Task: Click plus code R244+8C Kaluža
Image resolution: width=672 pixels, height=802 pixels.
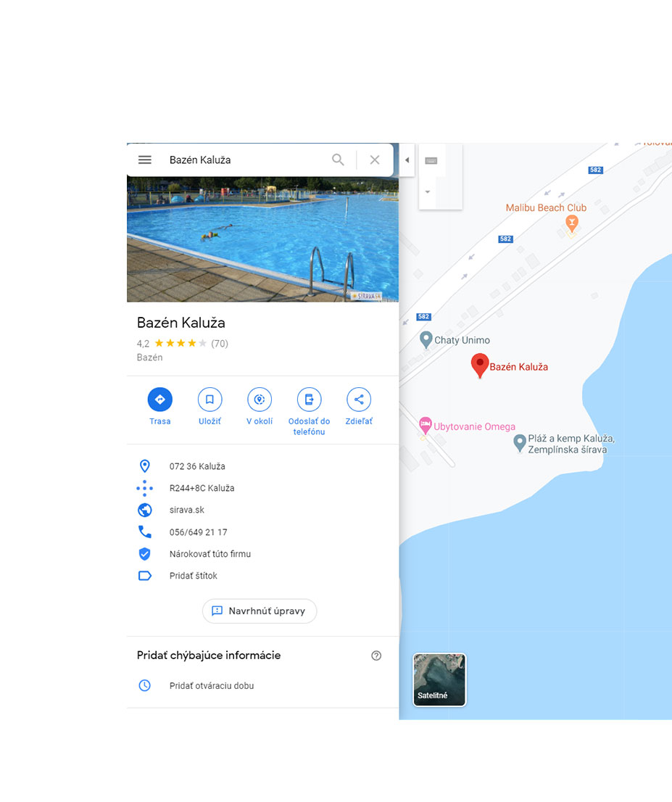Action: (x=202, y=489)
